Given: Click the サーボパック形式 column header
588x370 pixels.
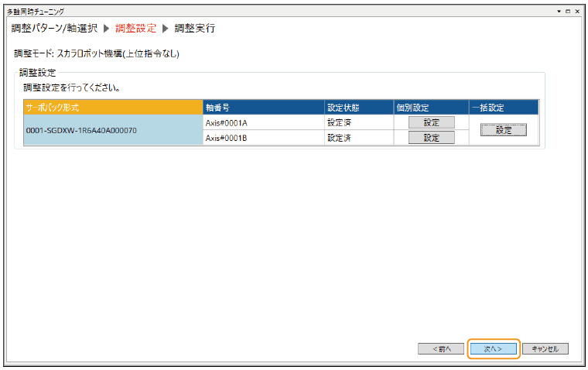Looking at the screenshot, I should coord(113,108).
